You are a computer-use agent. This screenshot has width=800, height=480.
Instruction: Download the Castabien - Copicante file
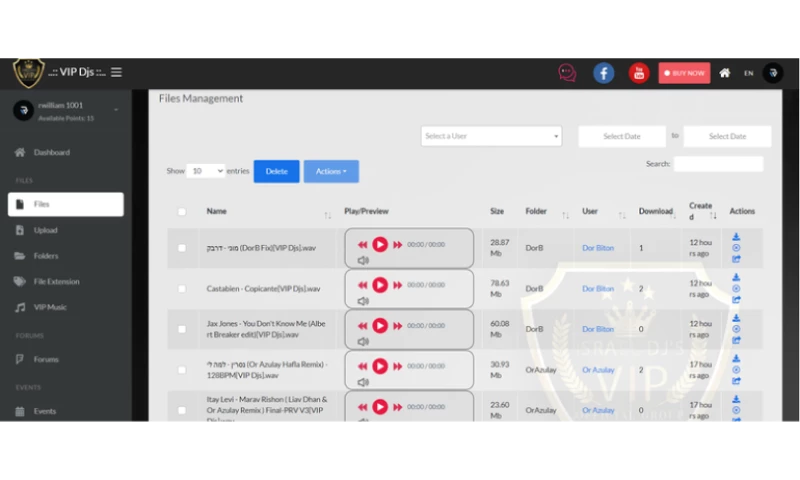736,277
